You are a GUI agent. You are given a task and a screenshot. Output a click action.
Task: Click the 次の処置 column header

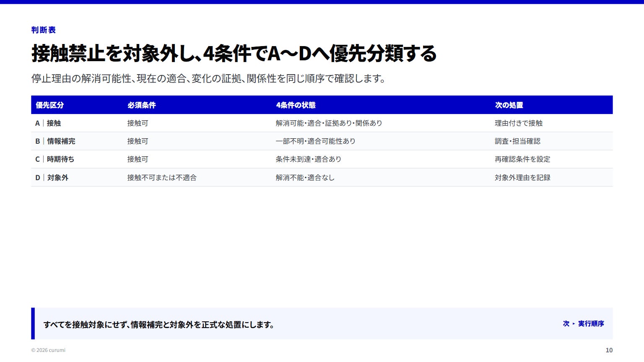pyautogui.click(x=509, y=105)
